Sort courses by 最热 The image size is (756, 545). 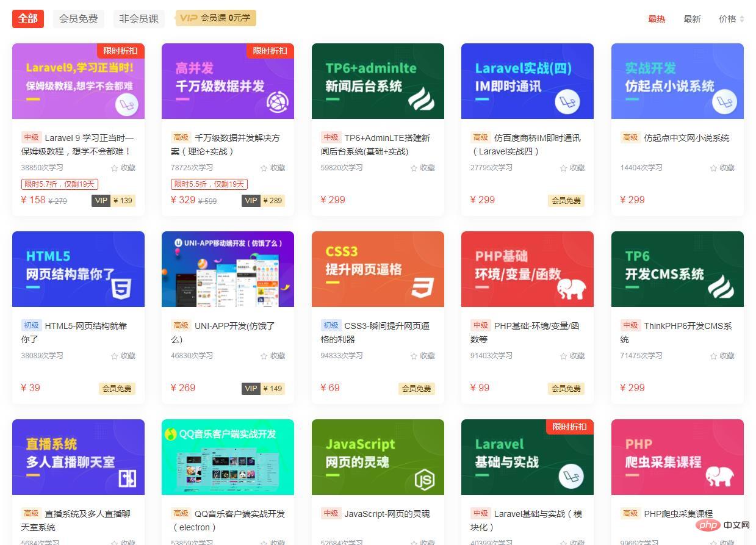(x=657, y=19)
